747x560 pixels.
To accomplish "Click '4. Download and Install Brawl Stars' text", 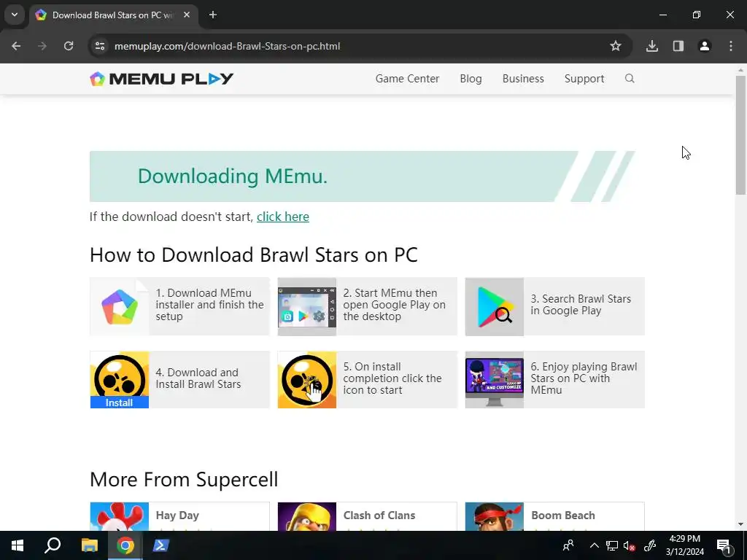I will [x=198, y=378].
